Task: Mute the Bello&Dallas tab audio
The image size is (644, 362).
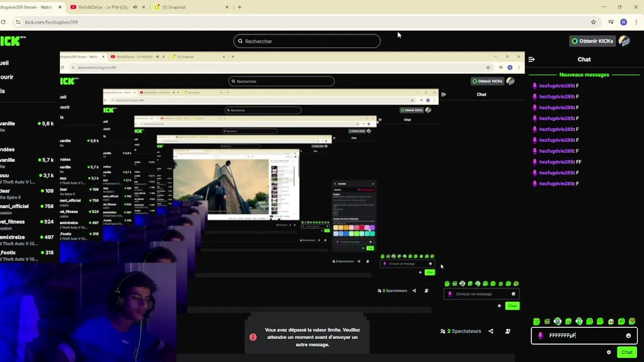Action: pyautogui.click(x=135, y=7)
